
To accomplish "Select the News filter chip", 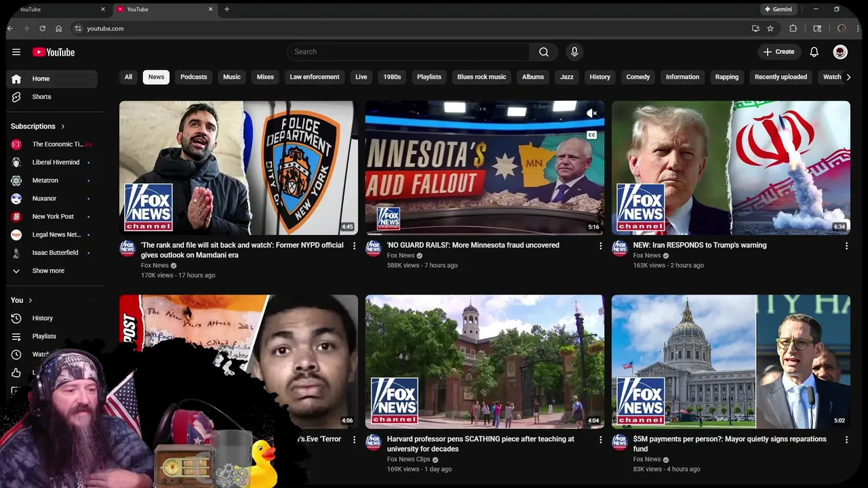I will click(156, 77).
